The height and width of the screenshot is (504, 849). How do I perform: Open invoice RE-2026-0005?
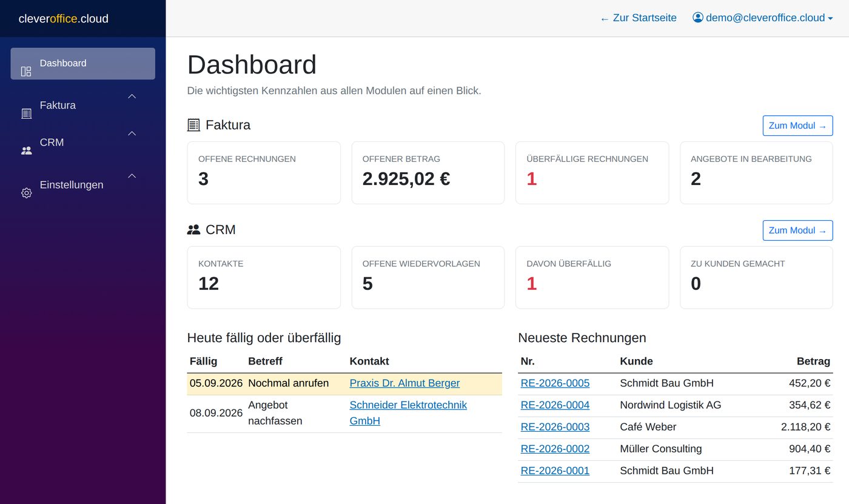pyautogui.click(x=555, y=383)
